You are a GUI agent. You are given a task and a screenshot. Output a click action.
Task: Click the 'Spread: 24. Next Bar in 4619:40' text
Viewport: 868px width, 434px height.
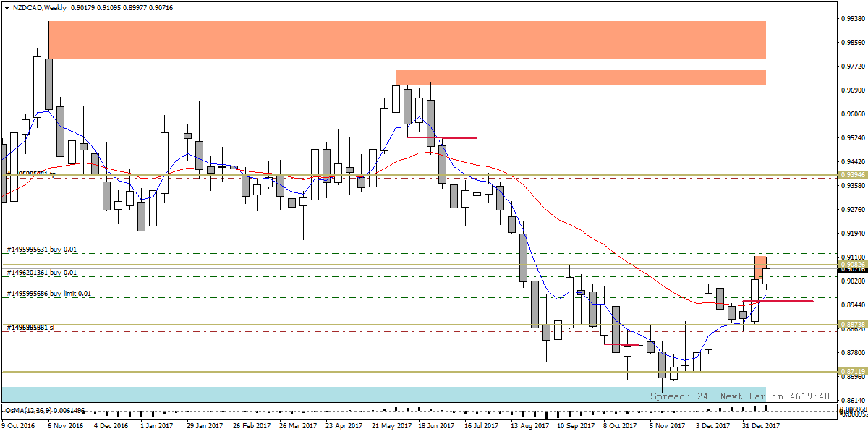739,396
